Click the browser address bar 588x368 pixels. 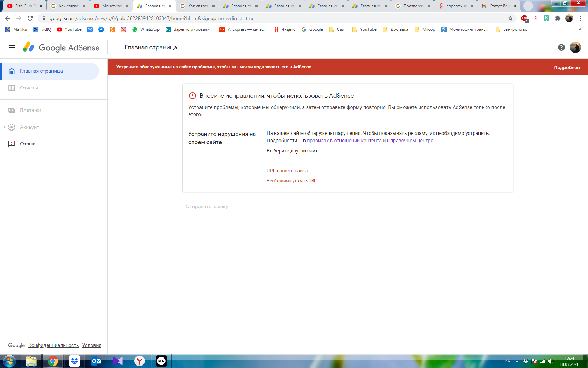(x=273, y=18)
